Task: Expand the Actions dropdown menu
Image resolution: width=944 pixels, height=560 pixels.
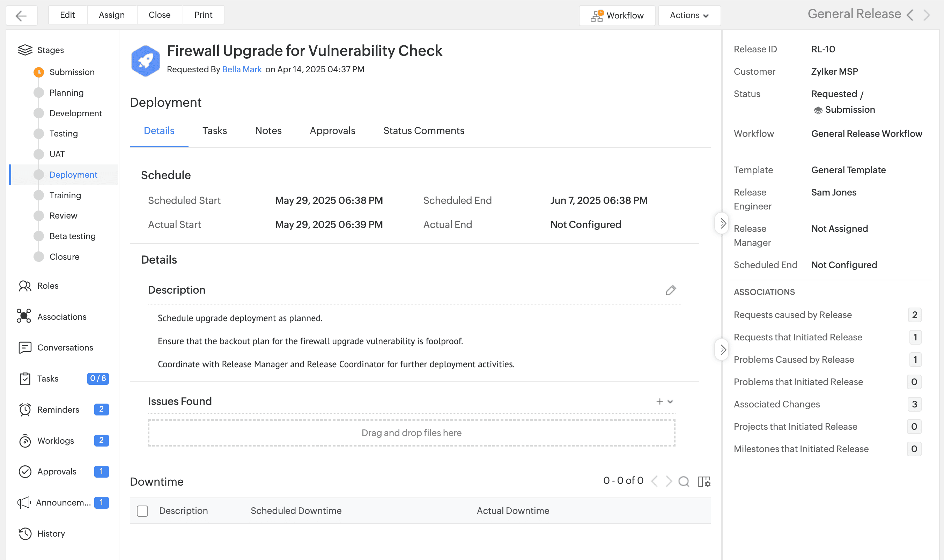Action: pos(689,15)
